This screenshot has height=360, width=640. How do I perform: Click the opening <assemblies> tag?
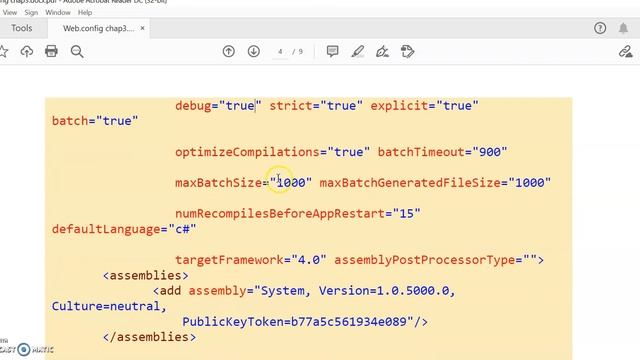click(x=146, y=276)
